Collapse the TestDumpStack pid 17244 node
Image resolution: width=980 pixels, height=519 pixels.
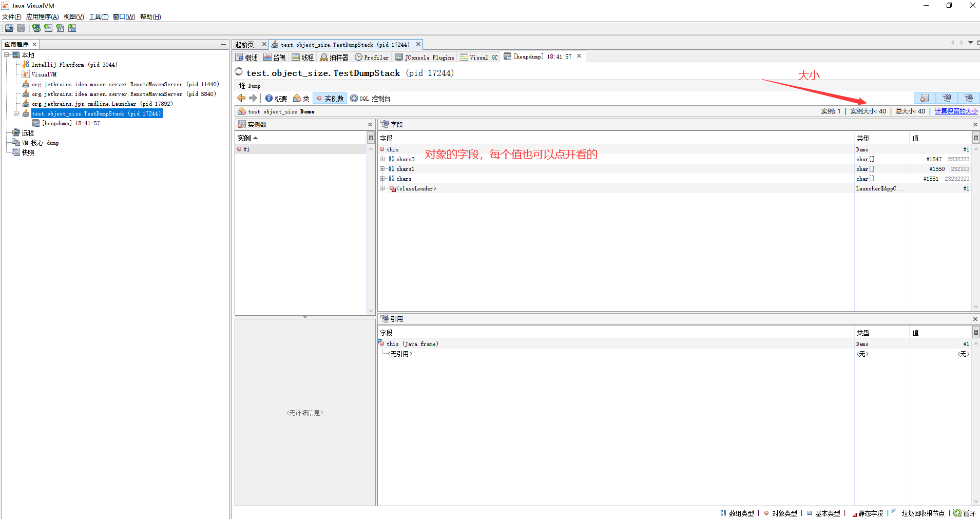click(x=16, y=113)
